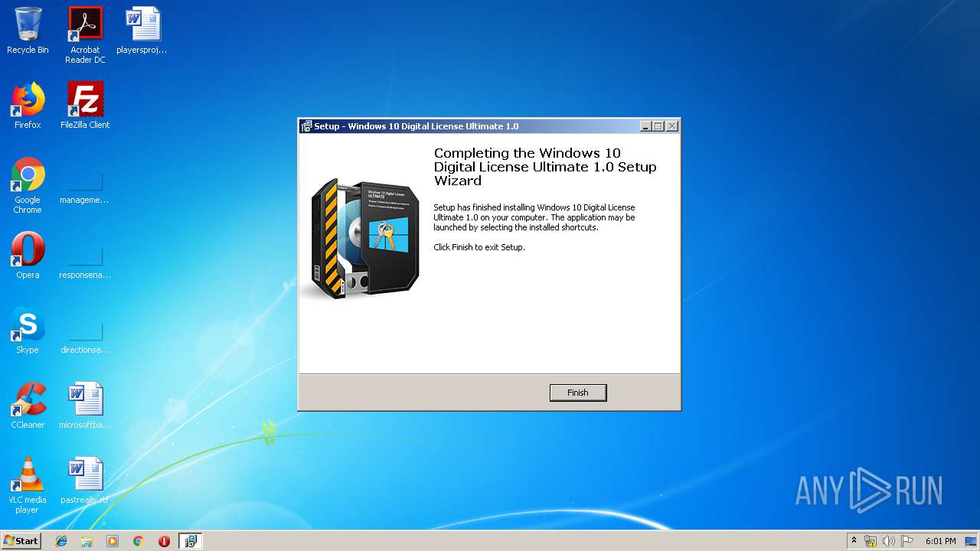
Task: Minimize the Setup wizard window
Action: (645, 126)
